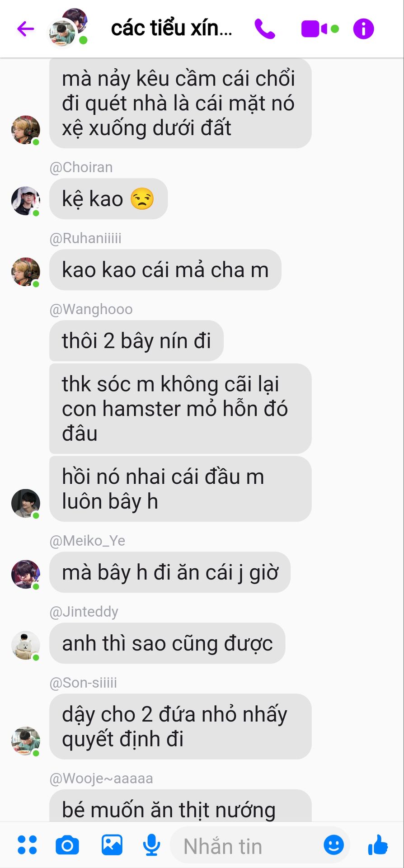Open the camera from the bottom bar
Viewport: 404px width, 868px height.
[x=67, y=845]
